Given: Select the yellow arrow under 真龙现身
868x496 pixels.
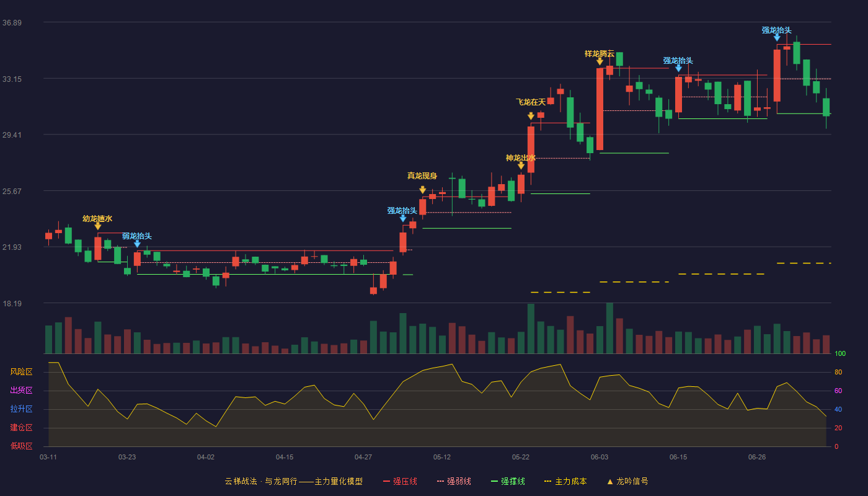Looking at the screenshot, I should coord(423,190).
